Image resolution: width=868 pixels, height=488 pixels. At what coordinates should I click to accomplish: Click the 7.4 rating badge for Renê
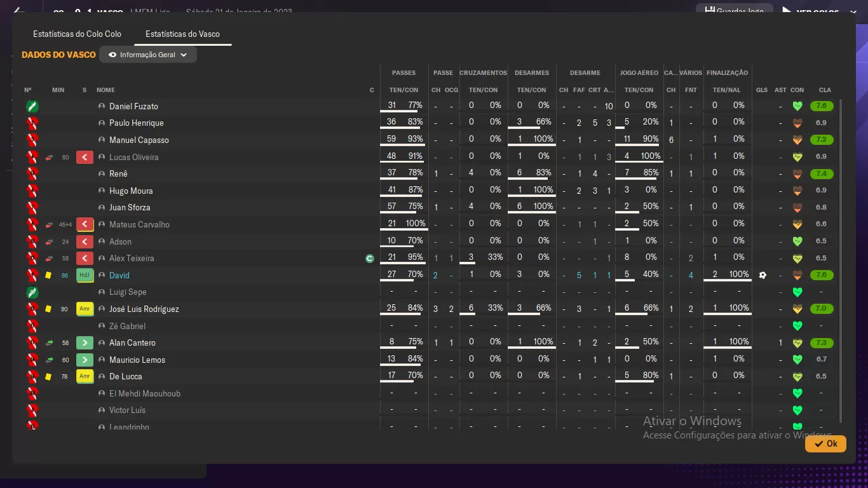click(x=822, y=173)
